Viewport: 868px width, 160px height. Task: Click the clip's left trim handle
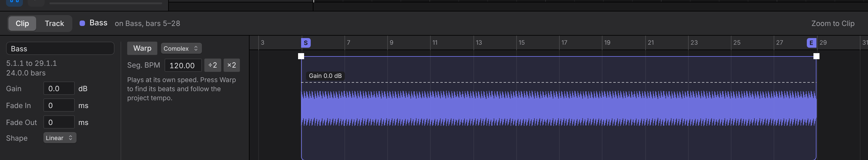[301, 56]
